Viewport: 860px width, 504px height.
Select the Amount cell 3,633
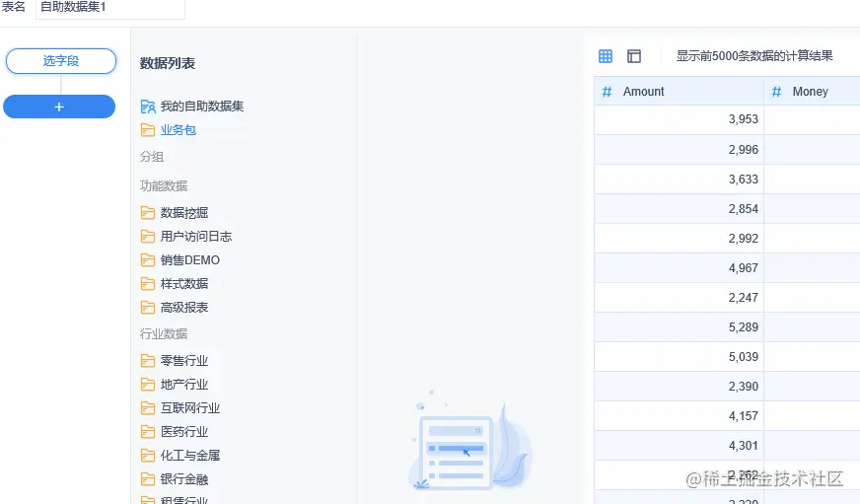(x=679, y=179)
